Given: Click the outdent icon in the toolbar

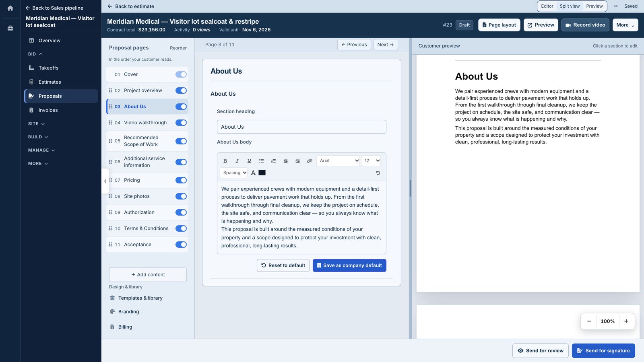Looking at the screenshot, I should pyautogui.click(x=285, y=161).
